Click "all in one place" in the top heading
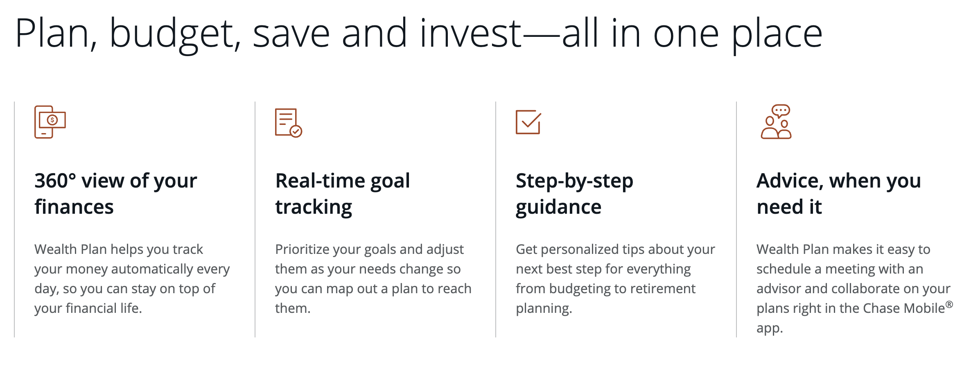 point(692,34)
